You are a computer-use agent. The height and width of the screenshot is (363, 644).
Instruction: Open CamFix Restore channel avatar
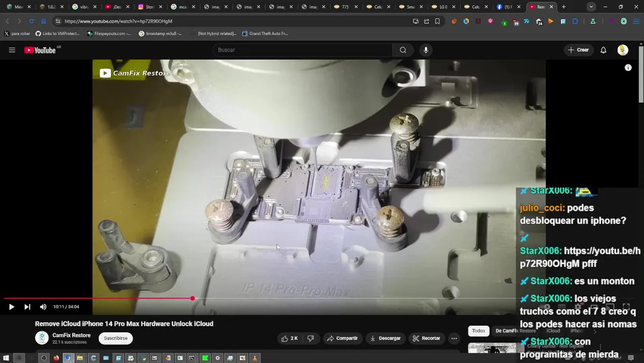42,338
